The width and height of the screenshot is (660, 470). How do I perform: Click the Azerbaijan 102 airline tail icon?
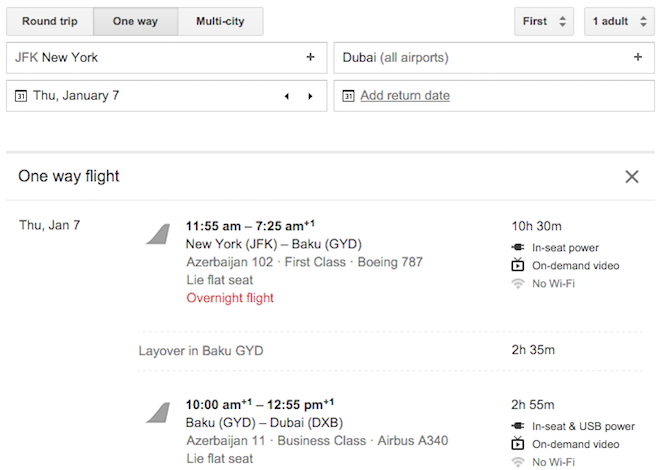tap(158, 234)
